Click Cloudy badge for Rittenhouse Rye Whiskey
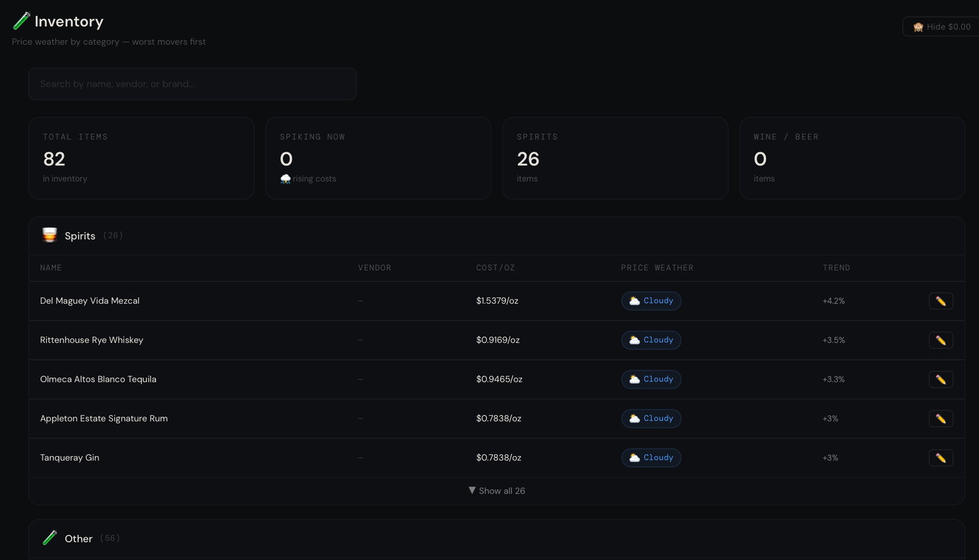 [x=651, y=340]
